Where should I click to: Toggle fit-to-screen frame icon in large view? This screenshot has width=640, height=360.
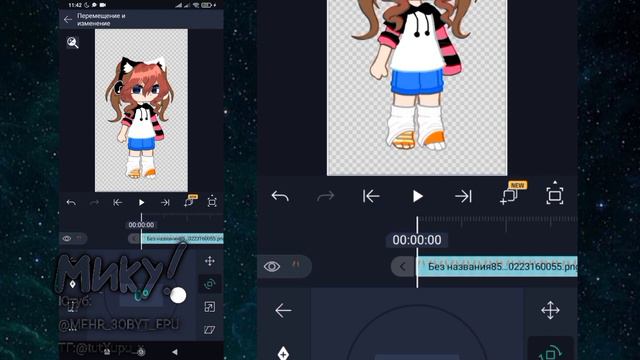pos(555,195)
